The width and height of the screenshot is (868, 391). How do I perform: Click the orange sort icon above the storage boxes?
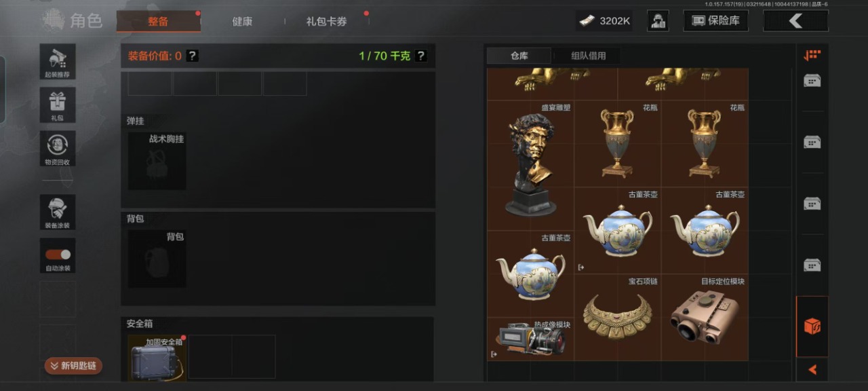[812, 56]
